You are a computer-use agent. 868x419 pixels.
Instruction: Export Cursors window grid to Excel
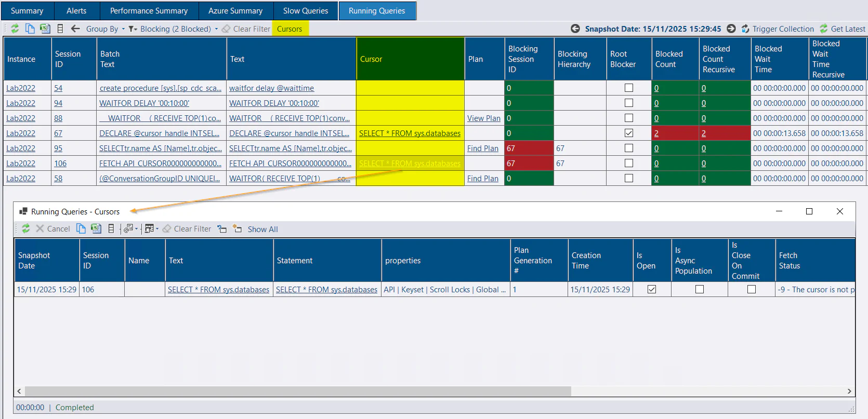[x=96, y=228]
